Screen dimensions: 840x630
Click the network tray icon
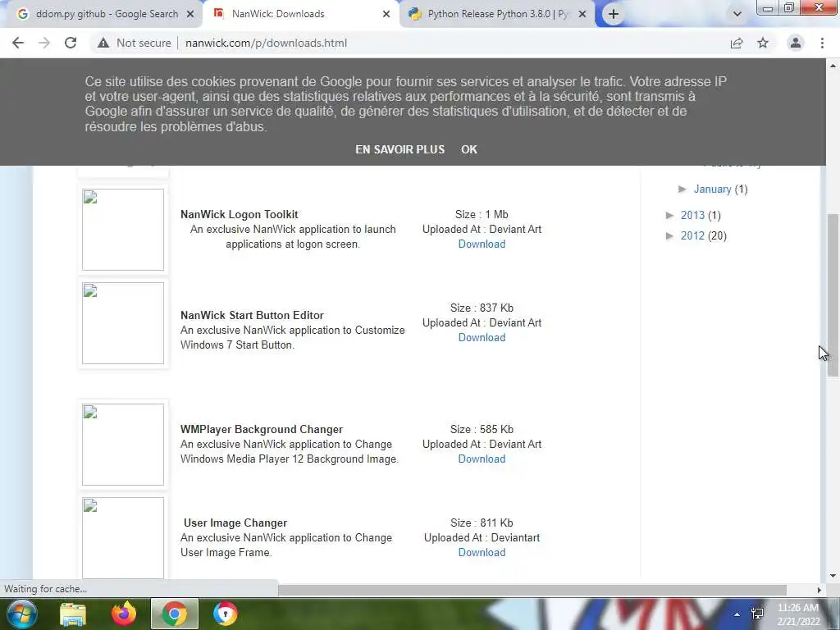[x=757, y=614]
